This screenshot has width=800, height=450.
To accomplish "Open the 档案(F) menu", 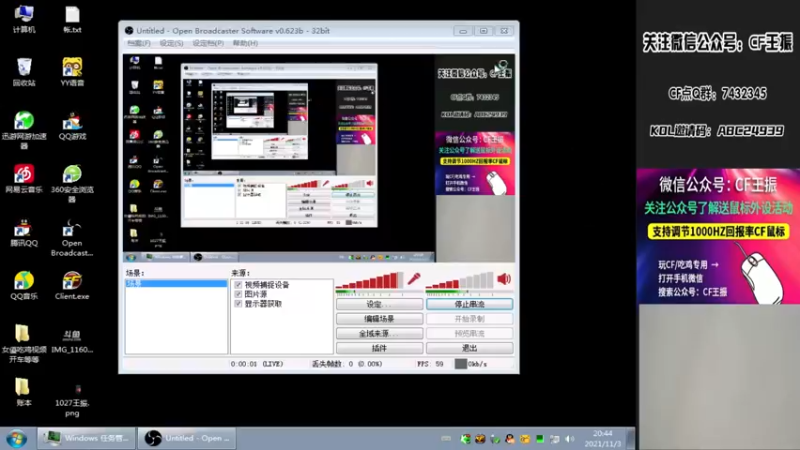I will tap(139, 43).
